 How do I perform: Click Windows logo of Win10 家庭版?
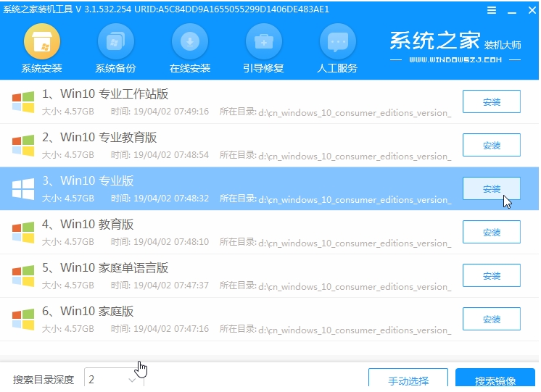coord(23,320)
